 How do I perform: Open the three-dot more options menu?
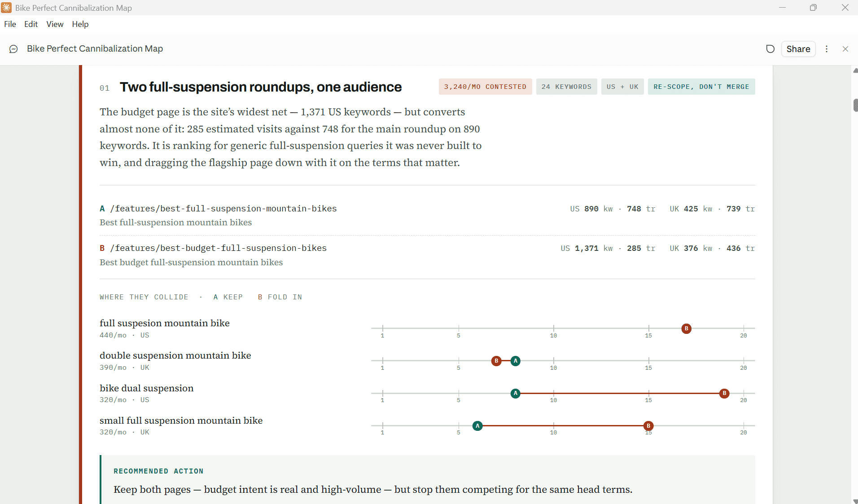coord(827,49)
